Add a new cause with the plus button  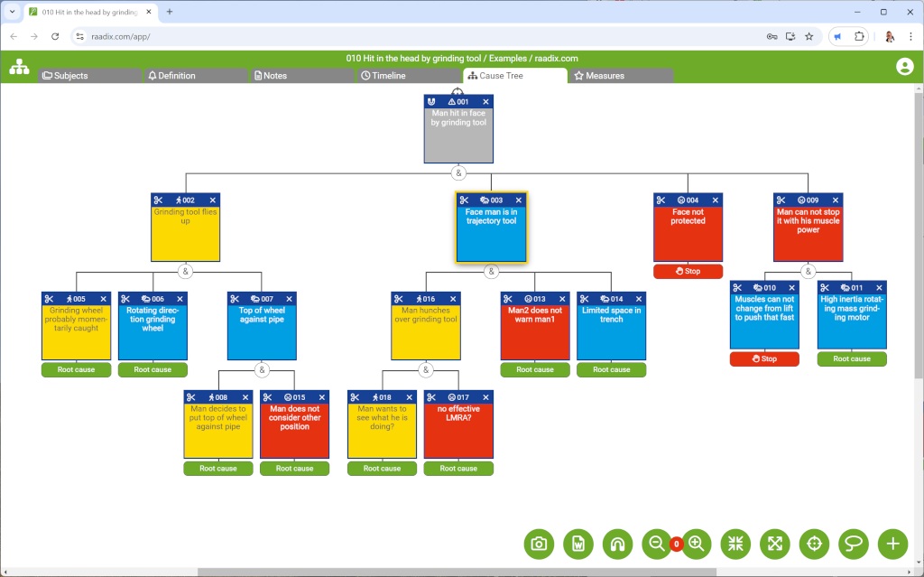tap(892, 544)
